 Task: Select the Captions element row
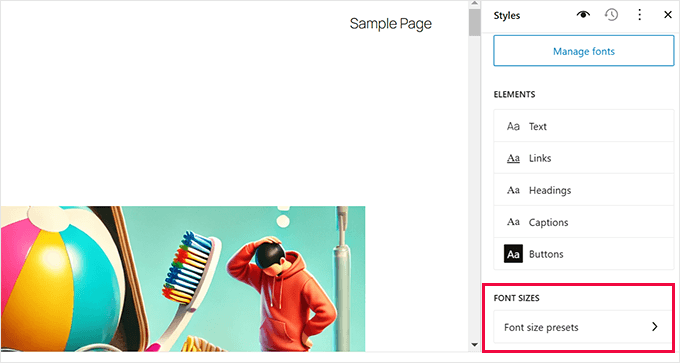pos(584,222)
